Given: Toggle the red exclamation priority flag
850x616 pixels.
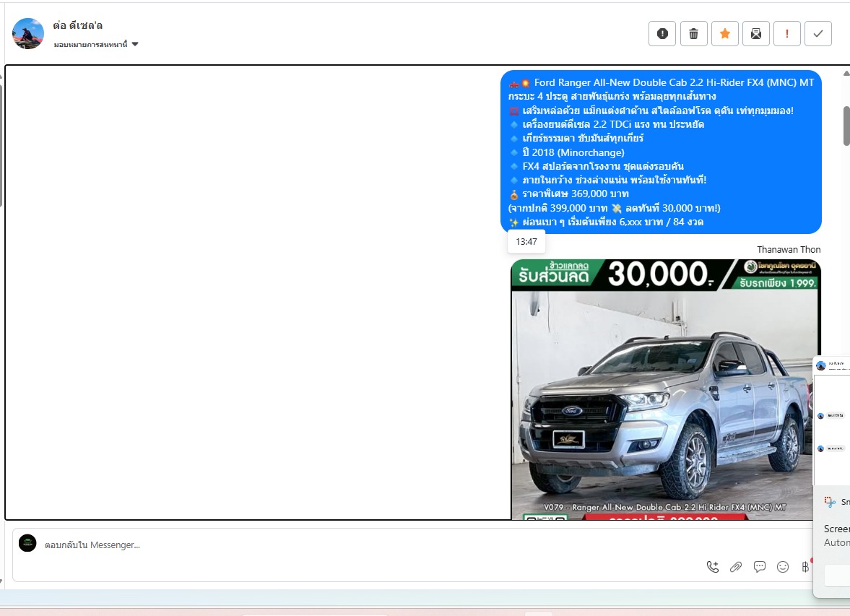Looking at the screenshot, I should pyautogui.click(x=786, y=34).
